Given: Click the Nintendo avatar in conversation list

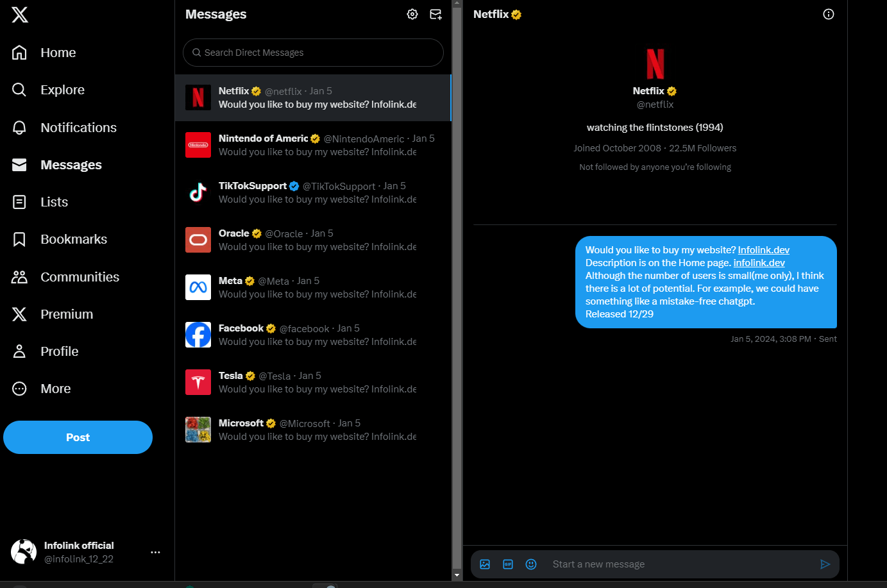Looking at the screenshot, I should [x=198, y=145].
